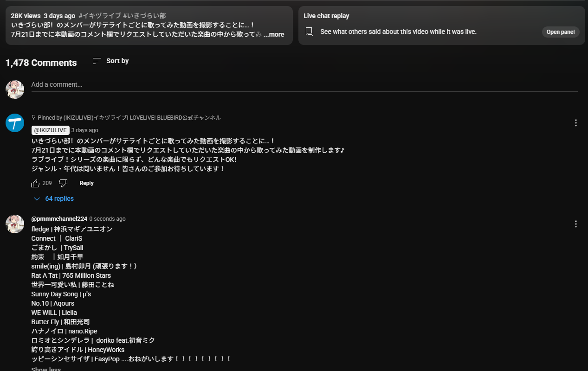
Task: Open the IKIZULIVE channel avatar
Action: [15, 123]
